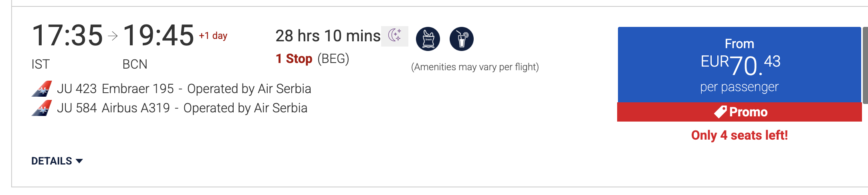Viewport: 868px width, 195px height.
Task: Click the +1 day indicator
Action: [x=213, y=36]
